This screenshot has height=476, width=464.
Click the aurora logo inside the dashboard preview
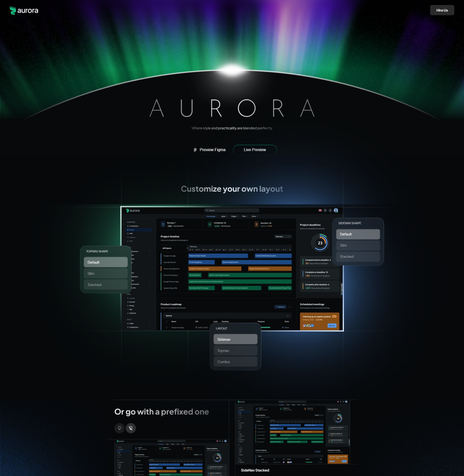click(x=133, y=211)
